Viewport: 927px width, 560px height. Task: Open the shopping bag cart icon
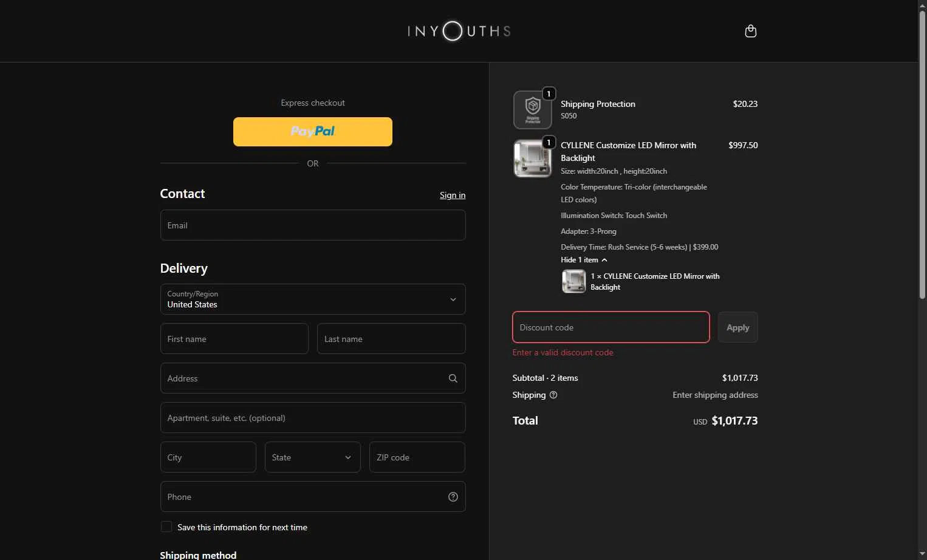pyautogui.click(x=750, y=31)
